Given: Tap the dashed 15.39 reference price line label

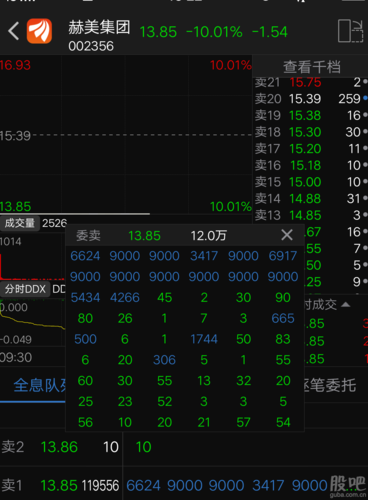Looking at the screenshot, I should (x=15, y=136).
